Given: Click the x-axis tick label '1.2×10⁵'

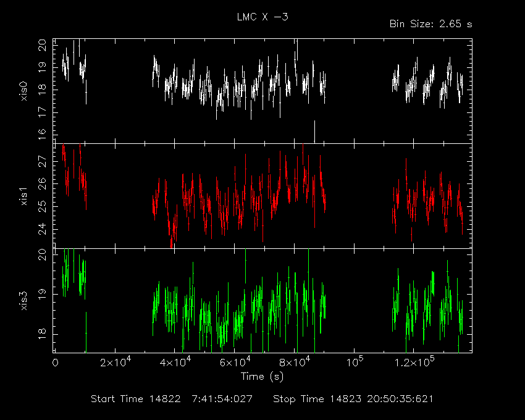Looking at the screenshot, I should pyautogui.click(x=414, y=362).
